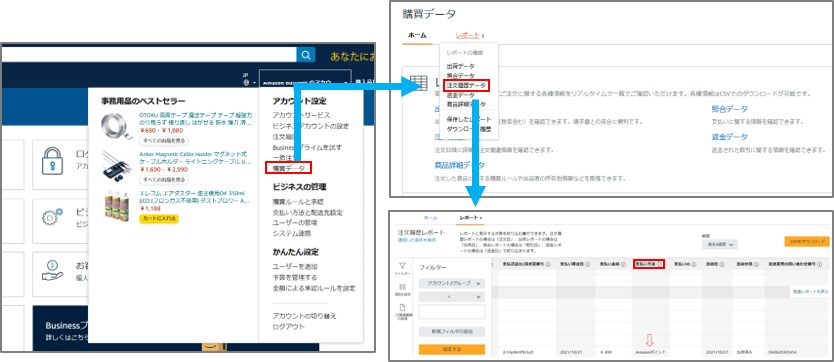Click info icon beside 支払い金額 header

tap(624, 264)
